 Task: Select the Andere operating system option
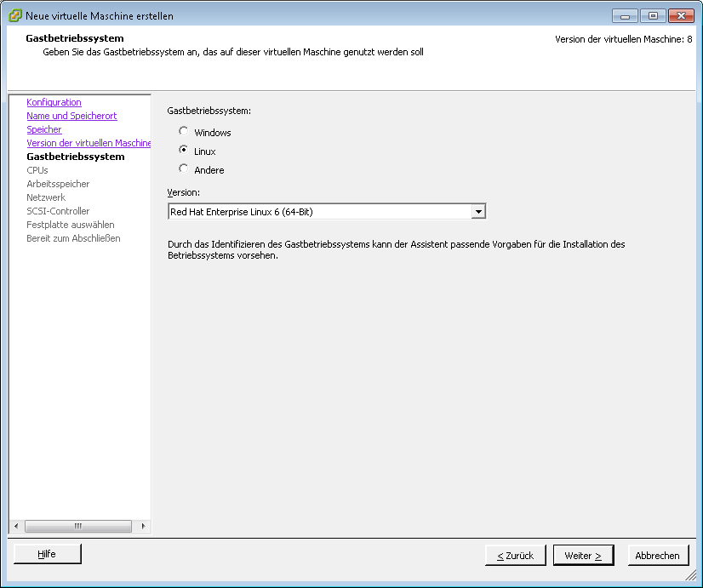[183, 169]
